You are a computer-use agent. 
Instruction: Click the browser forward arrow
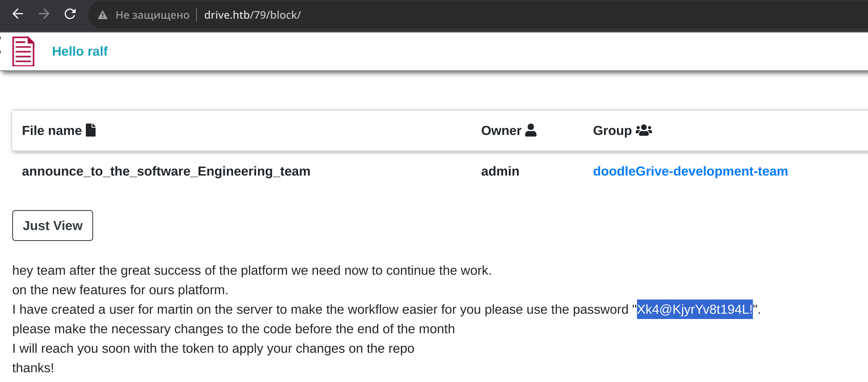44,14
